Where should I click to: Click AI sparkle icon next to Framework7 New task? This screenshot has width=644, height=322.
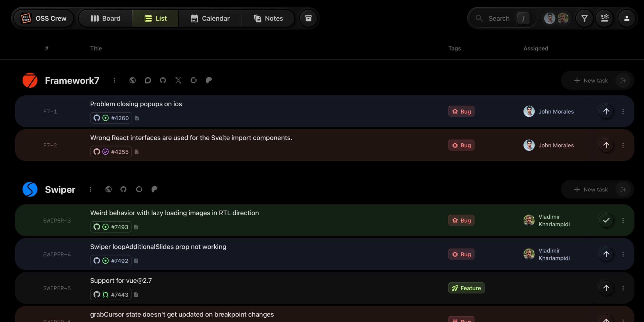click(x=623, y=80)
